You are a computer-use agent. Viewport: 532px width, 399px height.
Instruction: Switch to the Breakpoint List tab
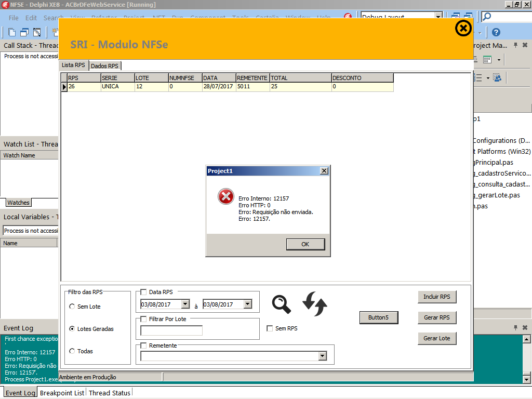point(62,393)
